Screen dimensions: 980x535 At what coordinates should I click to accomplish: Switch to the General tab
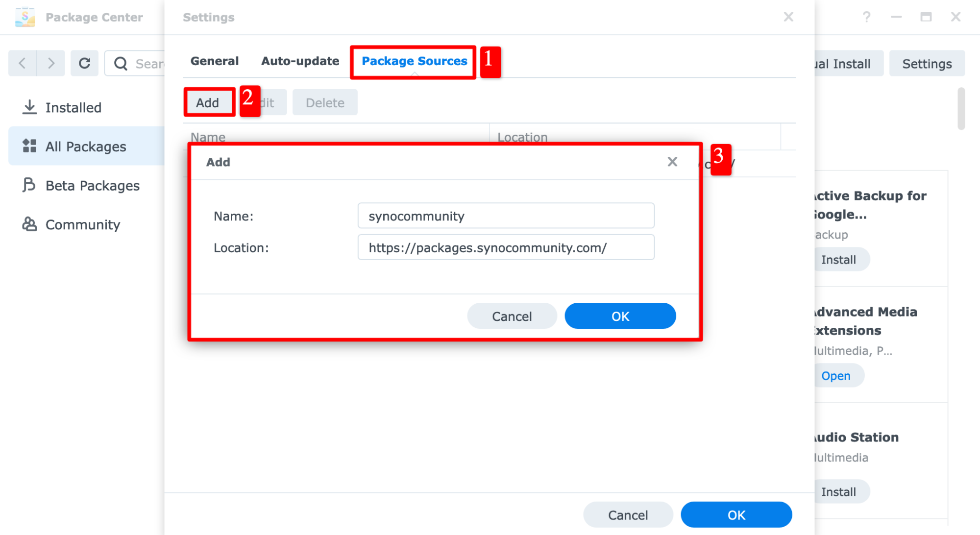(x=215, y=61)
